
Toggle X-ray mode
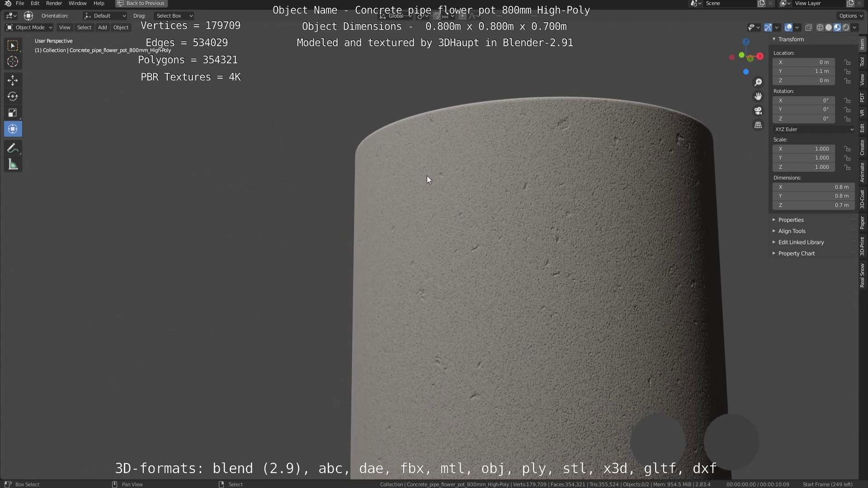809,28
